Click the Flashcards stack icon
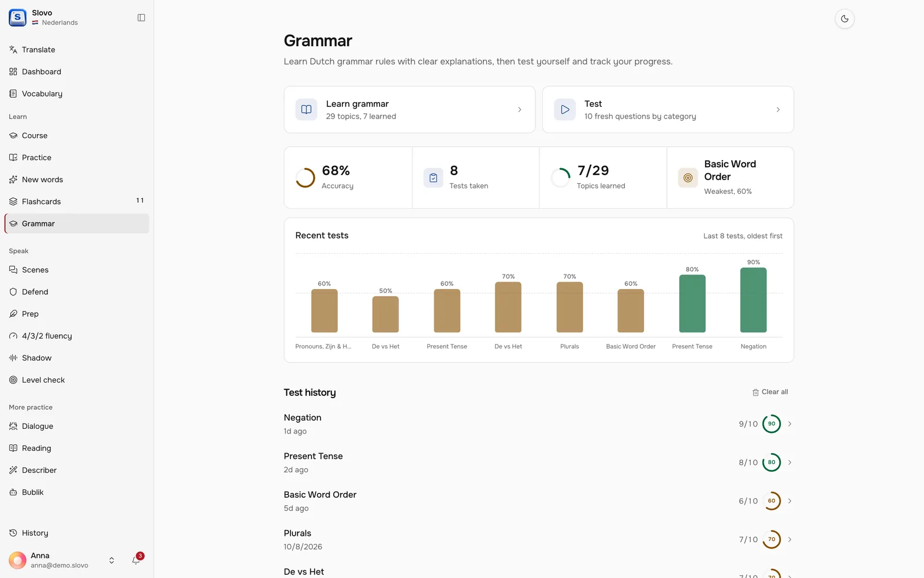This screenshot has height=578, width=924. pos(13,201)
